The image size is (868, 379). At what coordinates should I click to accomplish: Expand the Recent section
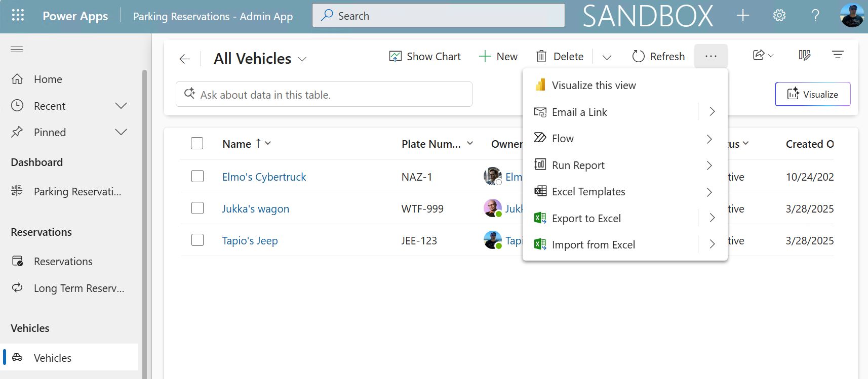pos(121,106)
